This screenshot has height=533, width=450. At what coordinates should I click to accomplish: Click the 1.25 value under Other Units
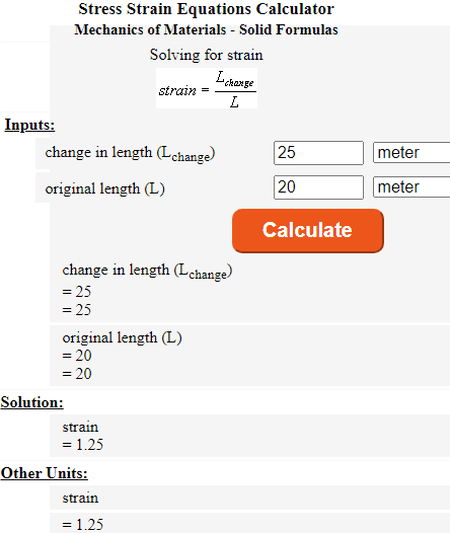pyautogui.click(x=83, y=525)
